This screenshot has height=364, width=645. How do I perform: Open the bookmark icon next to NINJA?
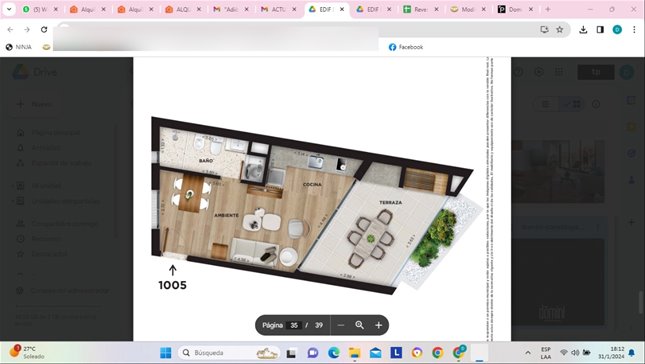click(x=46, y=47)
